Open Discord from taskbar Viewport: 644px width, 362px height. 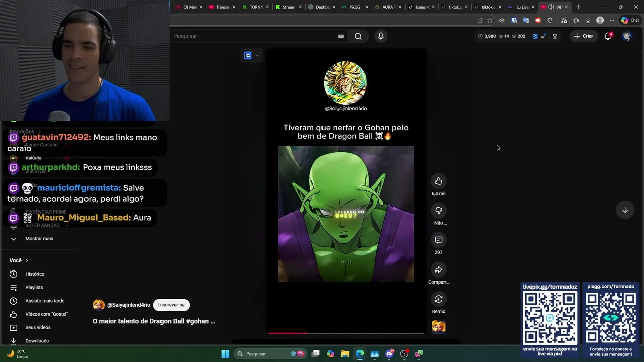coord(389,354)
